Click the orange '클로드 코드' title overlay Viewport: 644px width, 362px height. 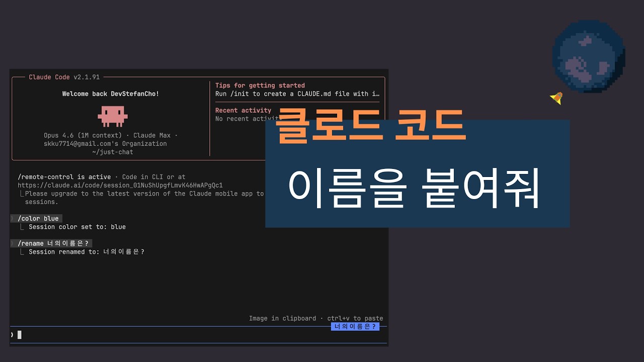pos(371,125)
